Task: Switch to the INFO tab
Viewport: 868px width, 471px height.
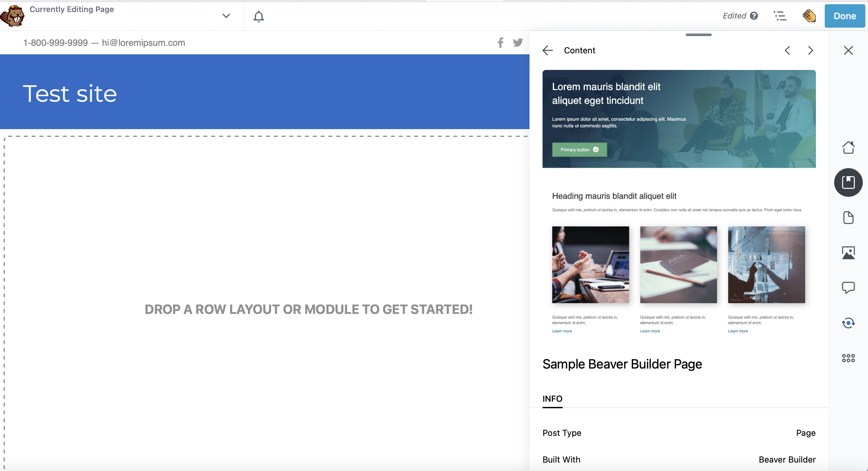Action: coord(552,398)
